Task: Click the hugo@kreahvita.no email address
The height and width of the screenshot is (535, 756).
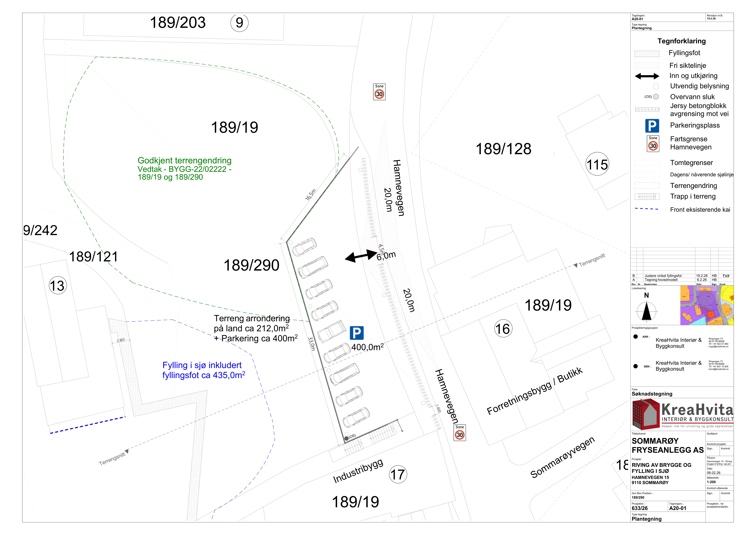Action: (719, 346)
